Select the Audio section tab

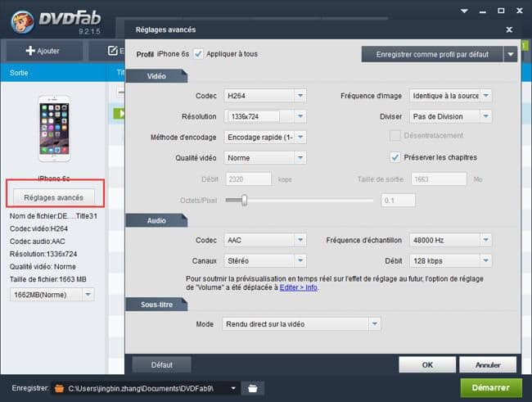156,220
